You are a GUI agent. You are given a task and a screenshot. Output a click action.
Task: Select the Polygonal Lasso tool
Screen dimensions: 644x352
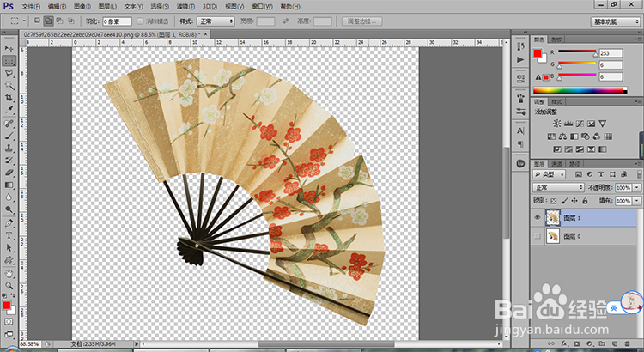pos(9,73)
